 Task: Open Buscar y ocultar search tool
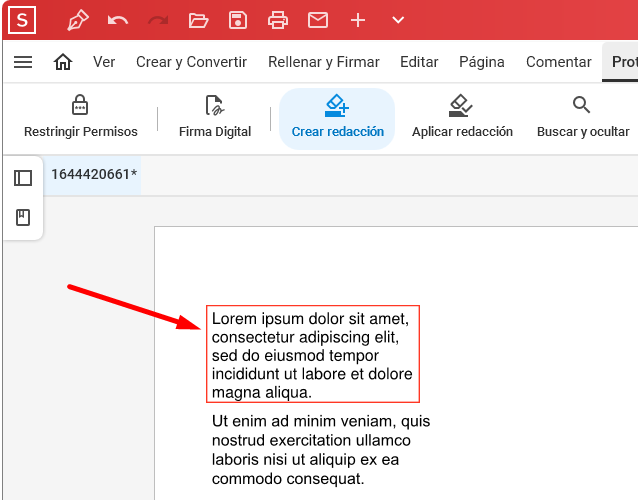pos(583,117)
